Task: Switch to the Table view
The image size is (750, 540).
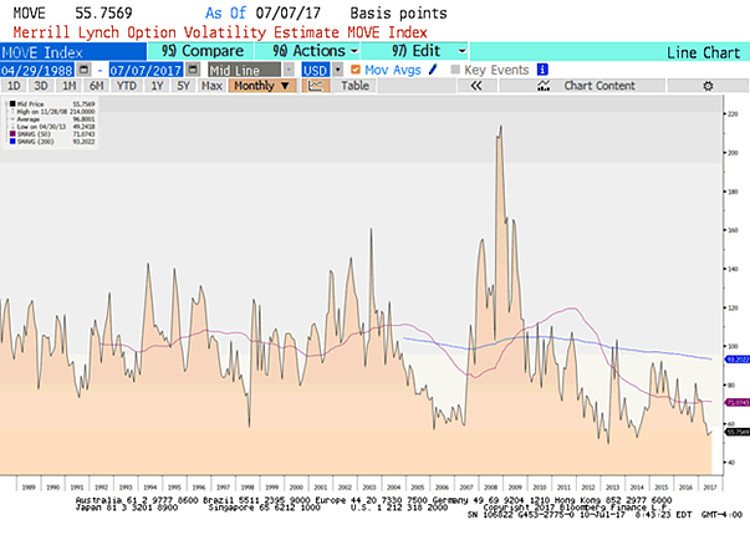Action: [x=355, y=86]
